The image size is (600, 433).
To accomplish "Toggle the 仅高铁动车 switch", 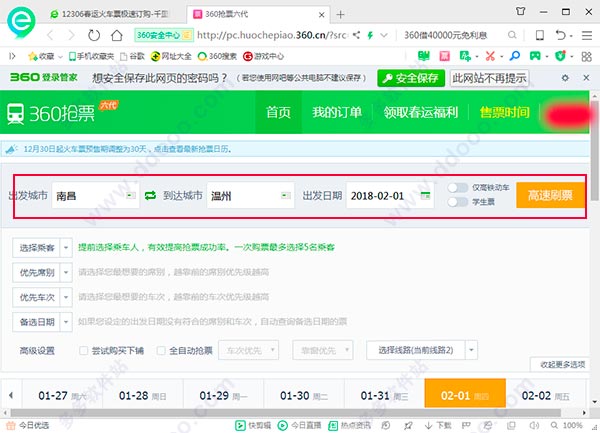I will click(458, 188).
